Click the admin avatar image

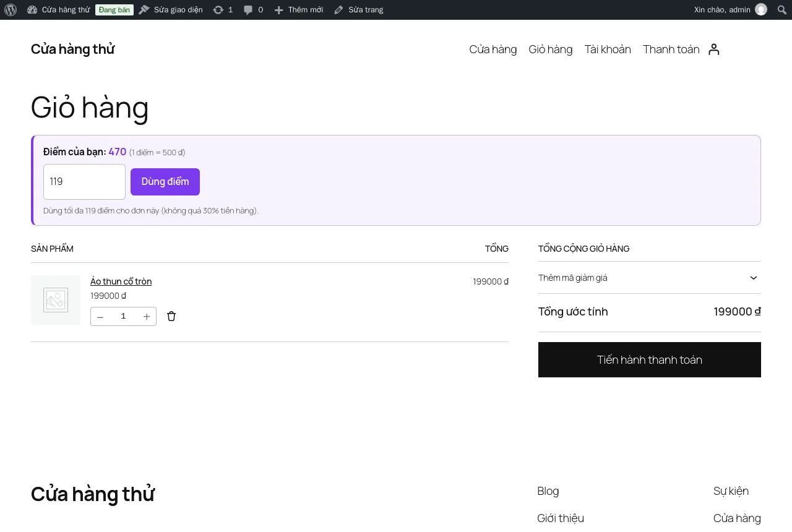point(761,9)
